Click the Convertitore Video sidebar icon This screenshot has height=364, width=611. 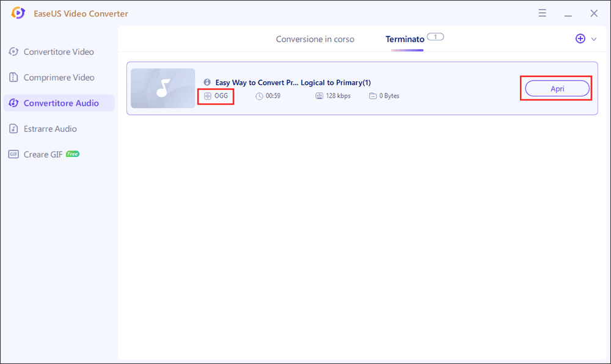click(13, 52)
